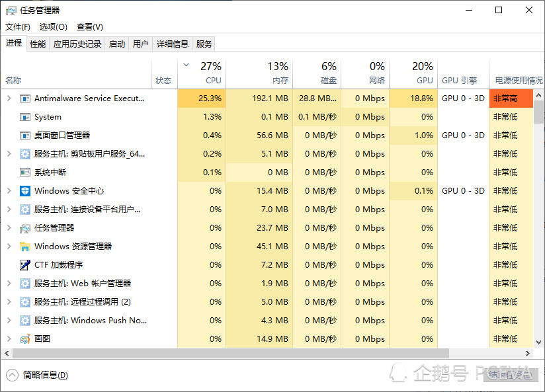Click the 远程过程调用 service gear icon
This screenshot has height=392, width=545.
(24, 302)
